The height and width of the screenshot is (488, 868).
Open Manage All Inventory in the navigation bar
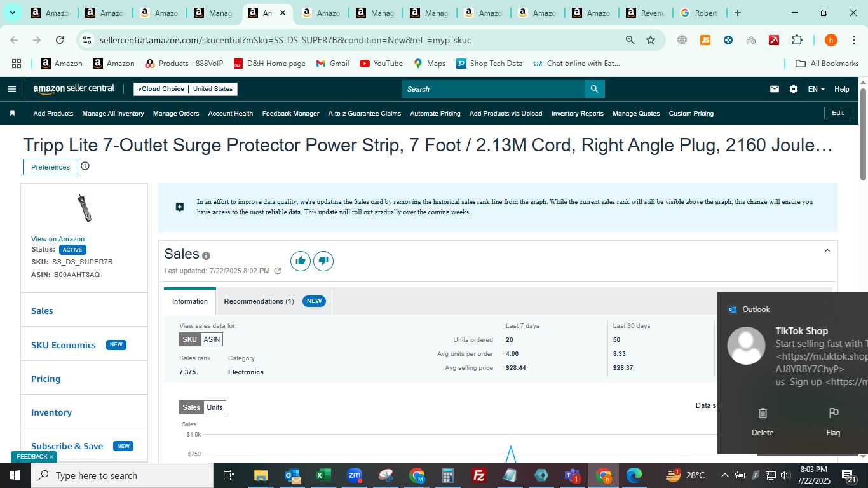(x=113, y=113)
